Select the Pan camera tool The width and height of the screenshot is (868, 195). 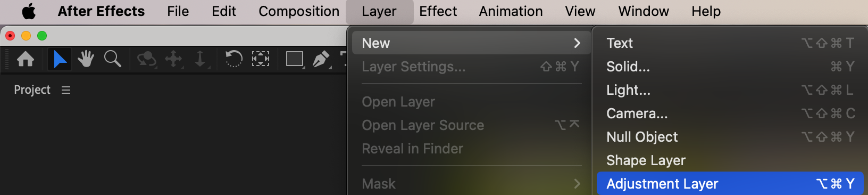click(173, 59)
